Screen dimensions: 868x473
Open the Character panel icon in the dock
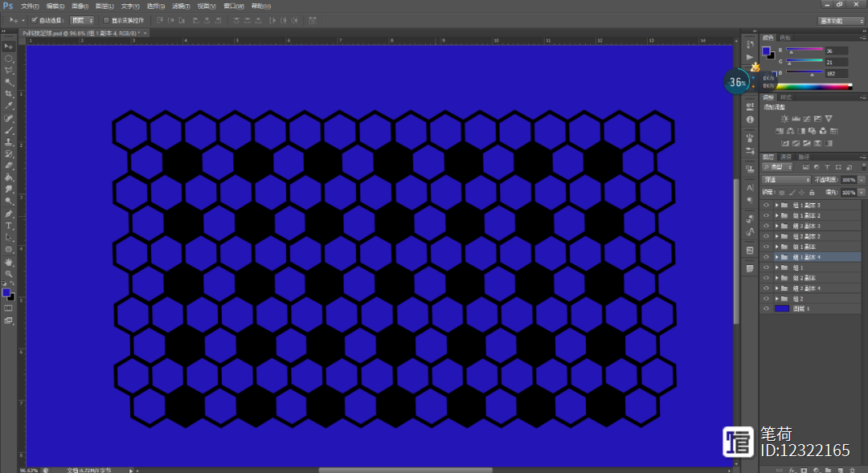click(x=750, y=188)
